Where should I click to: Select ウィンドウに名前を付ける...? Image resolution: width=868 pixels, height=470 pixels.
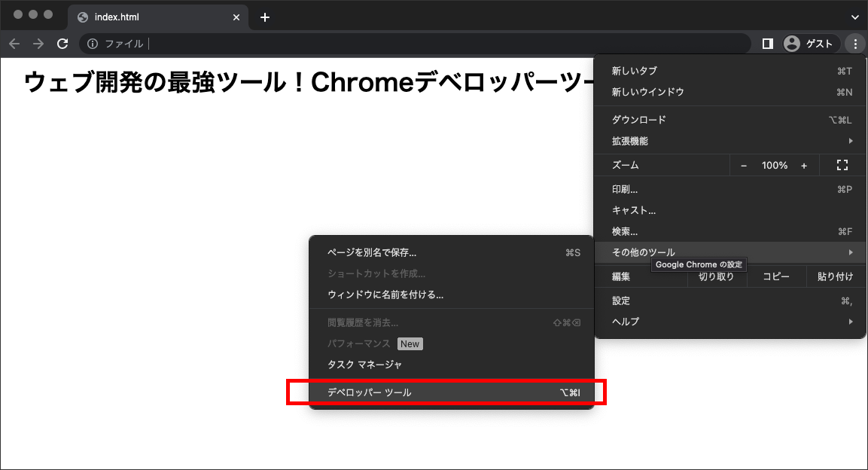pyautogui.click(x=452, y=295)
